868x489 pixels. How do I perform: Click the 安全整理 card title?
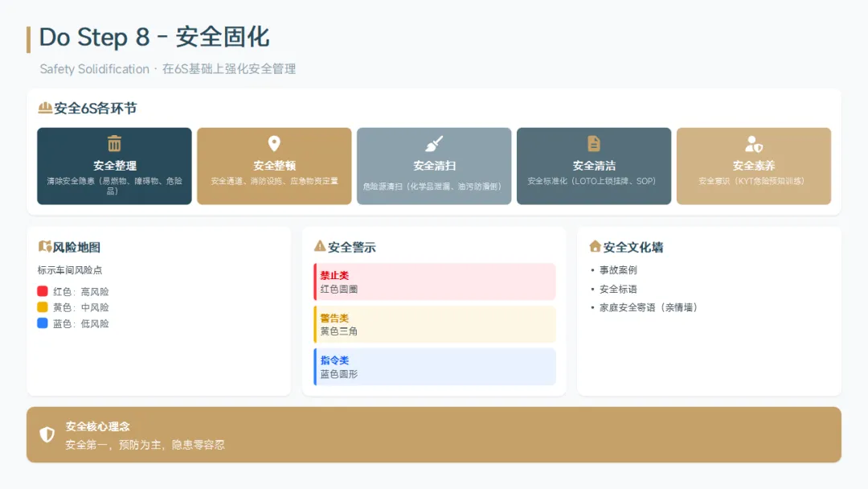coord(115,166)
